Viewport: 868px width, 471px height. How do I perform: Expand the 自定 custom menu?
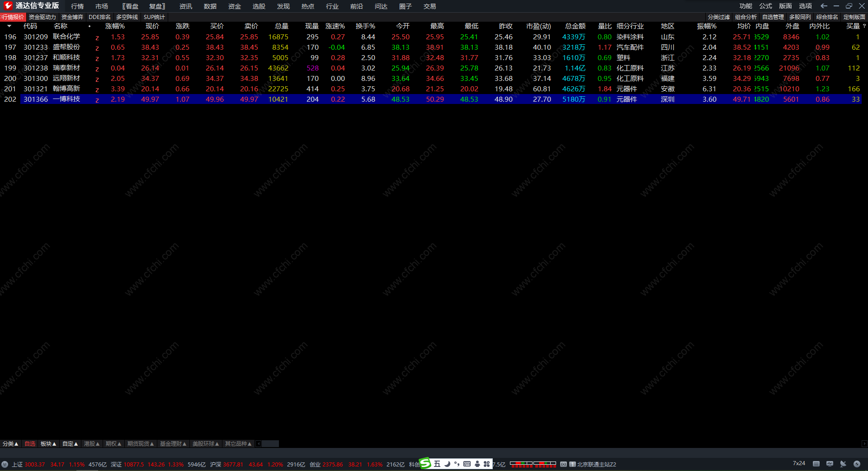(x=70, y=444)
